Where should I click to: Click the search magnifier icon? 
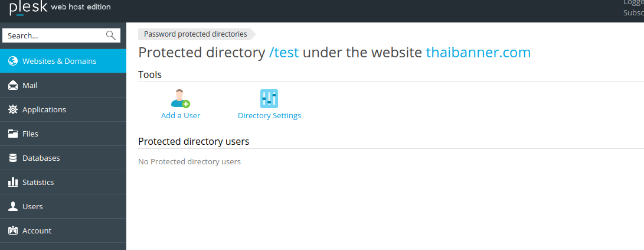111,35
